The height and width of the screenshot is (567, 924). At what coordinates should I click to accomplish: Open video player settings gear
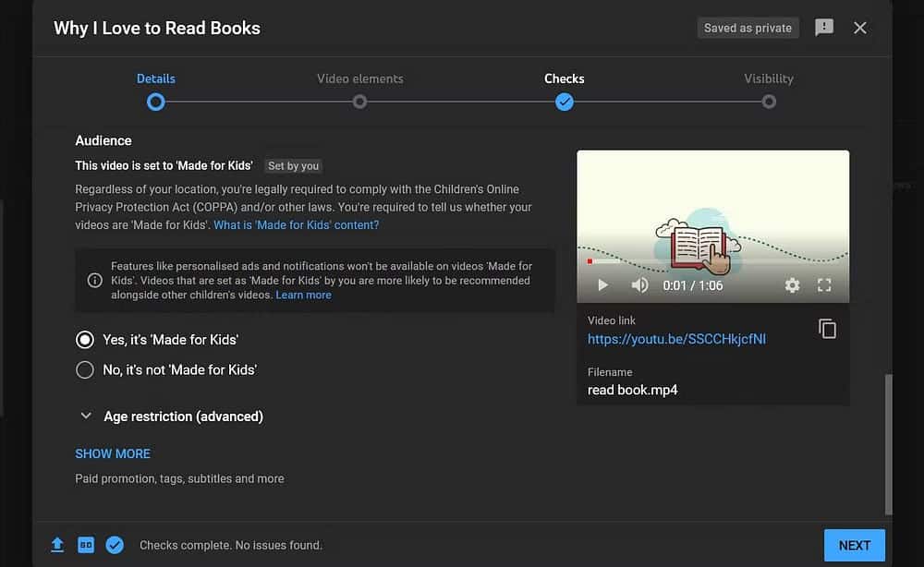point(792,285)
